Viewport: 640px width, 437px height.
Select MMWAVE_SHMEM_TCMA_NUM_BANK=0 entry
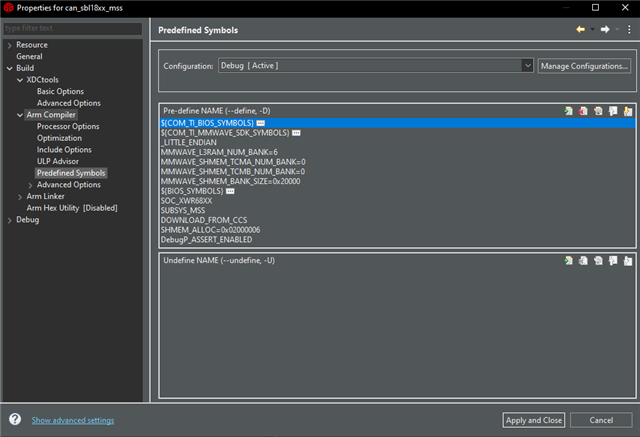[x=233, y=162]
